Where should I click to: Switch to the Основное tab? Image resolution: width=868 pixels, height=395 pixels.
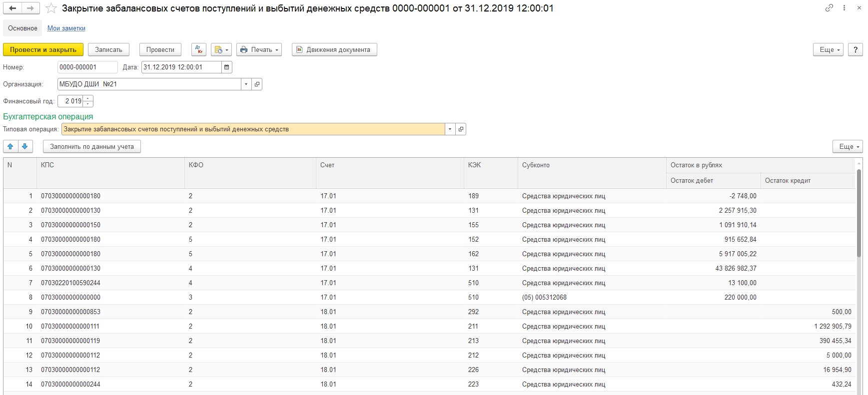[x=22, y=28]
